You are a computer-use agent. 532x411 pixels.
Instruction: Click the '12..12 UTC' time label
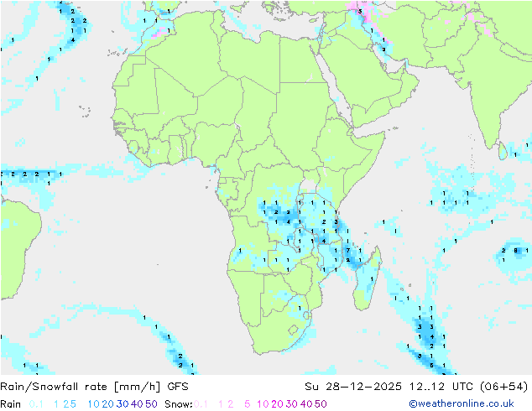pyautogui.click(x=442, y=387)
